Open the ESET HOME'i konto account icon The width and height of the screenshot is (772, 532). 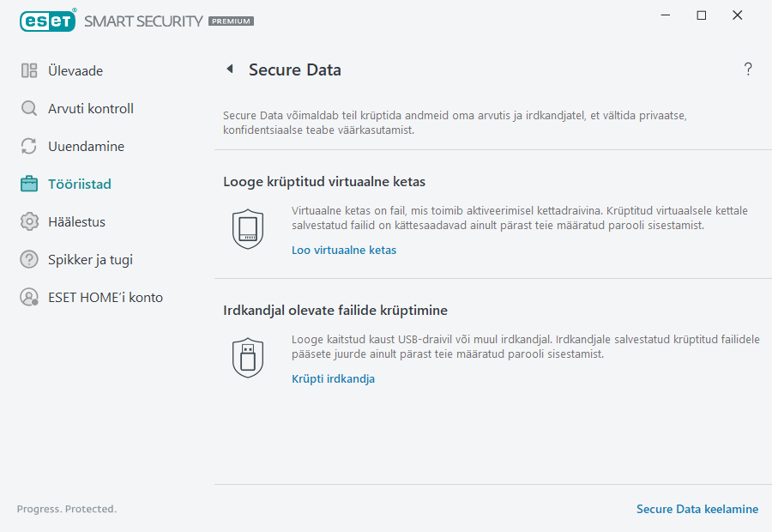pos(28,297)
